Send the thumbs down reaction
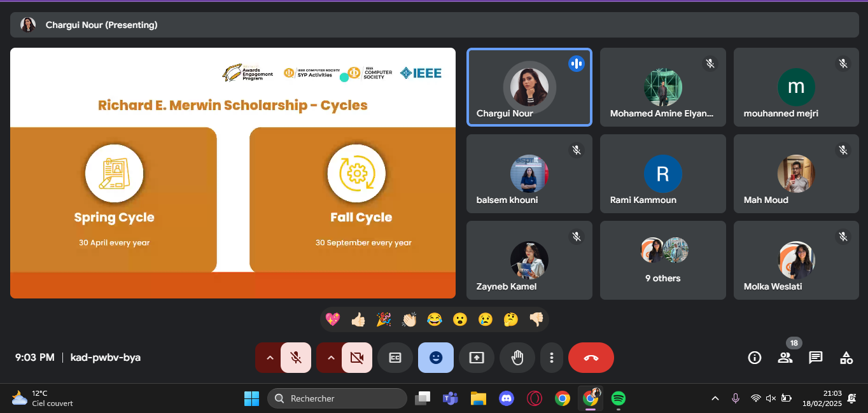868x413 pixels. click(536, 319)
